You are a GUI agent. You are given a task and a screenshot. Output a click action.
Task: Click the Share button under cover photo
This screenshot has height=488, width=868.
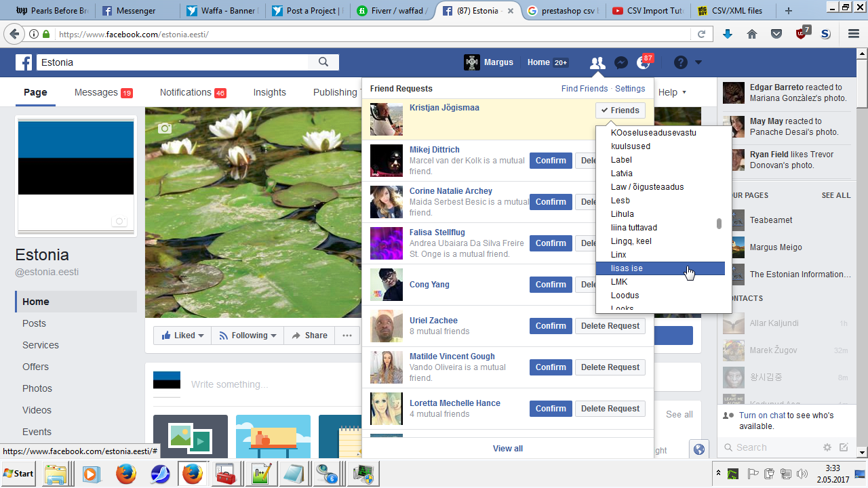click(309, 335)
